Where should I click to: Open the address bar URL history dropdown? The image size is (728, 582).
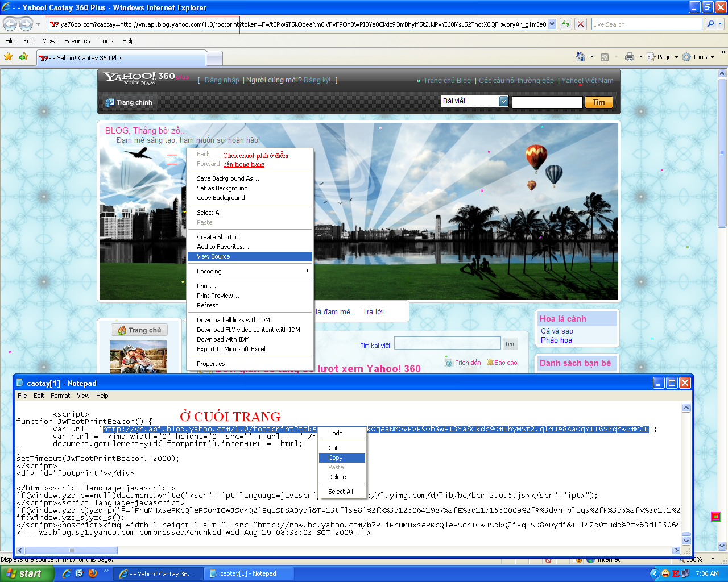[x=552, y=24]
